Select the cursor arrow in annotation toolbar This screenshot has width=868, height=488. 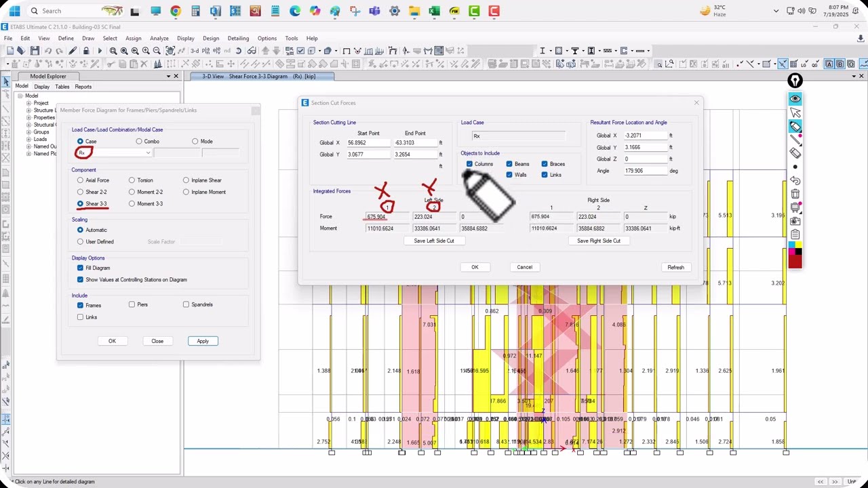click(x=795, y=113)
